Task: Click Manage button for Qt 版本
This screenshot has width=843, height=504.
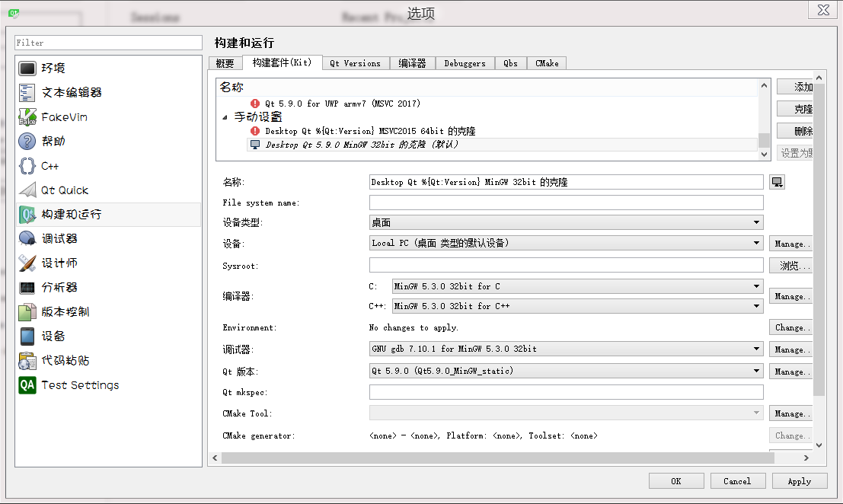Action: tap(791, 372)
